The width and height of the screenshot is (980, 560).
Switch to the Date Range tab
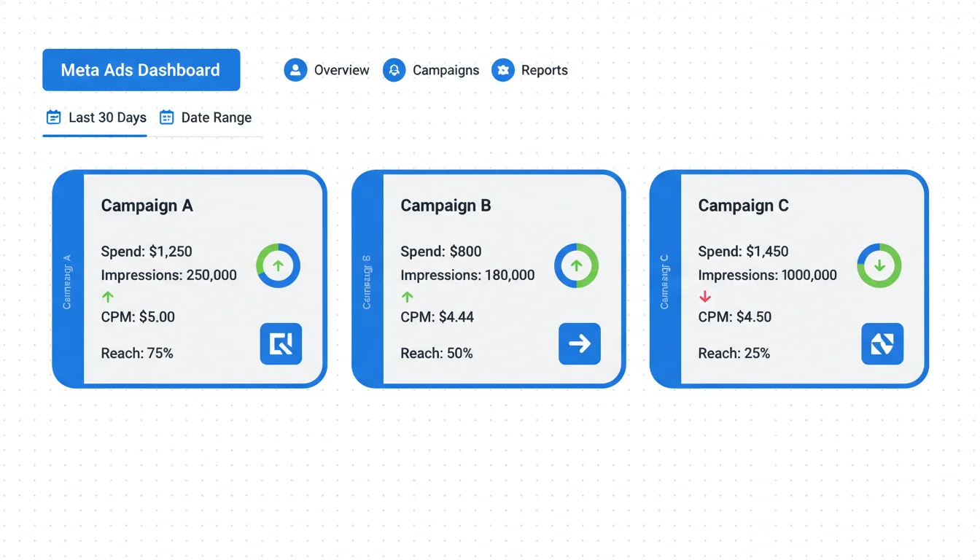[216, 117]
